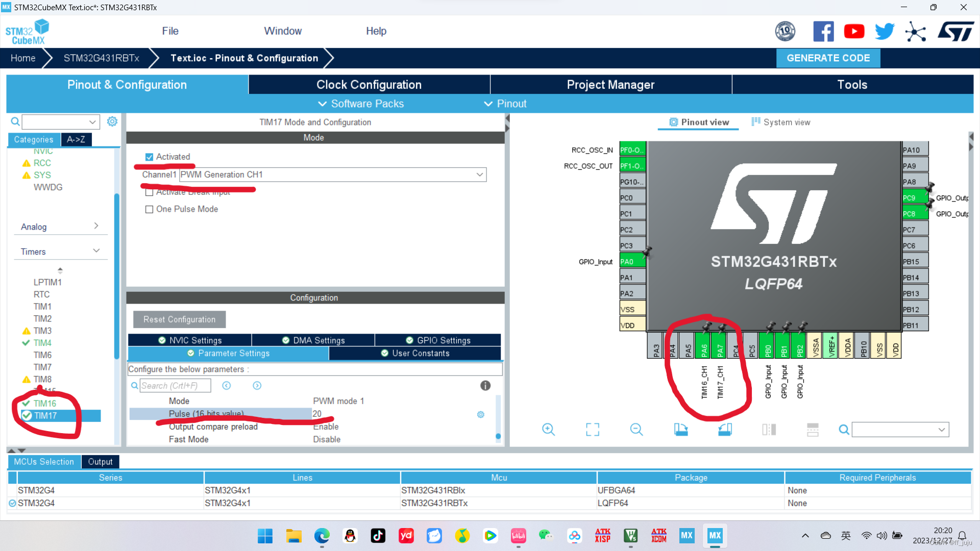The image size is (980, 551).
Task: Click the 10-year anniversary badge icon
Action: click(x=785, y=32)
